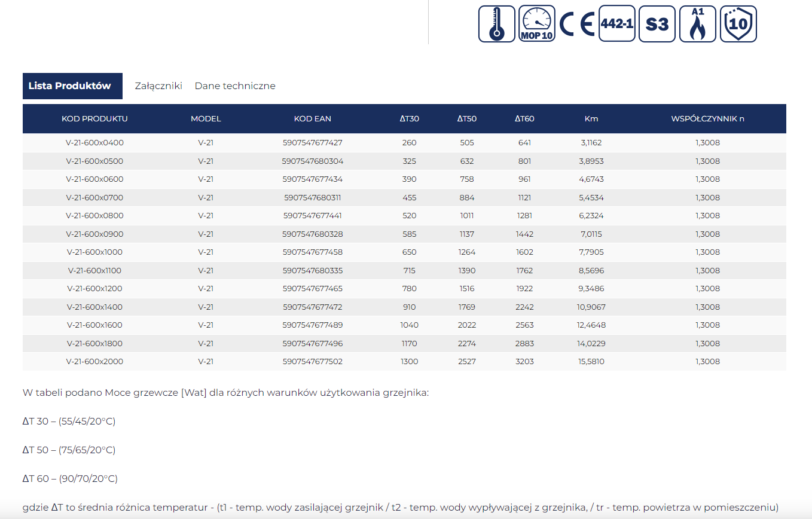Image resolution: width=812 pixels, height=519 pixels.
Task: Click the S3 badge icon
Action: pyautogui.click(x=657, y=24)
